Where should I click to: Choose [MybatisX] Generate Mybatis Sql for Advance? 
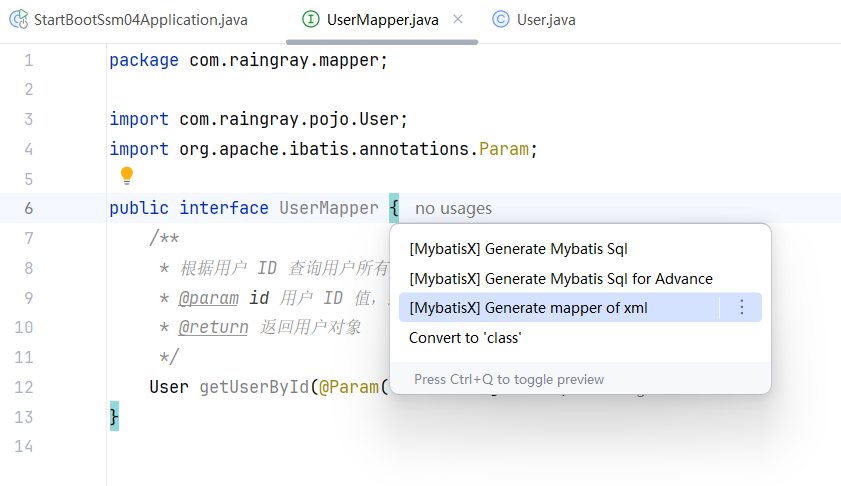coord(560,279)
